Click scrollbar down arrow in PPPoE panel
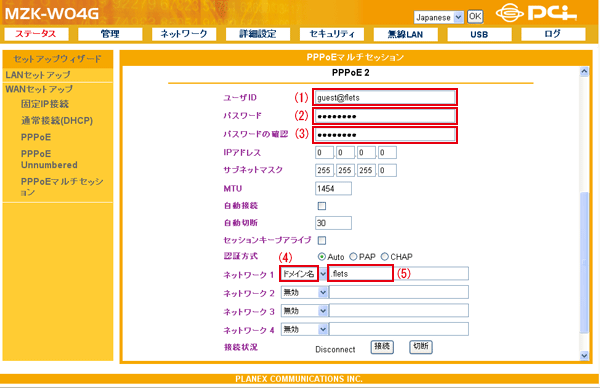 (584, 355)
